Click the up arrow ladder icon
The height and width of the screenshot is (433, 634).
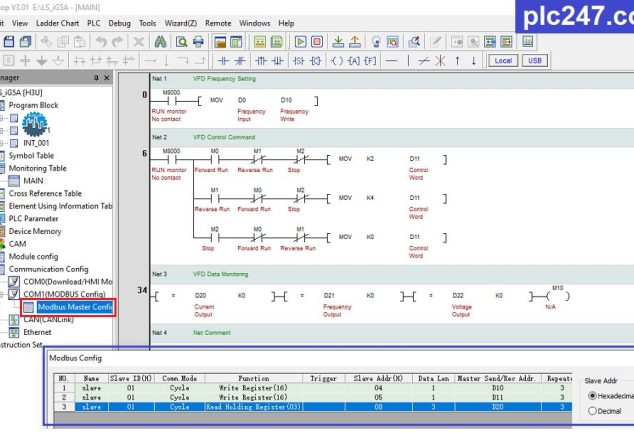click(457, 61)
